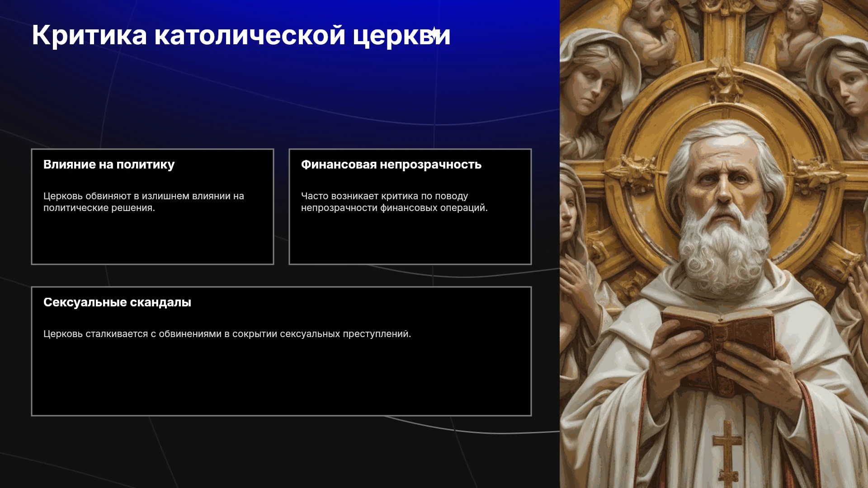868x488 pixels.
Task: Click empty area inside the политику card
Action: coord(152,239)
